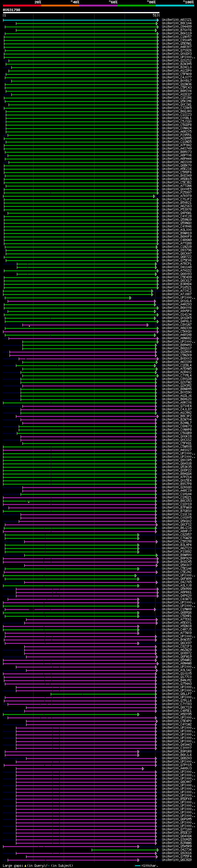Click label UniRef100_A7EHW5

[176, 369]
